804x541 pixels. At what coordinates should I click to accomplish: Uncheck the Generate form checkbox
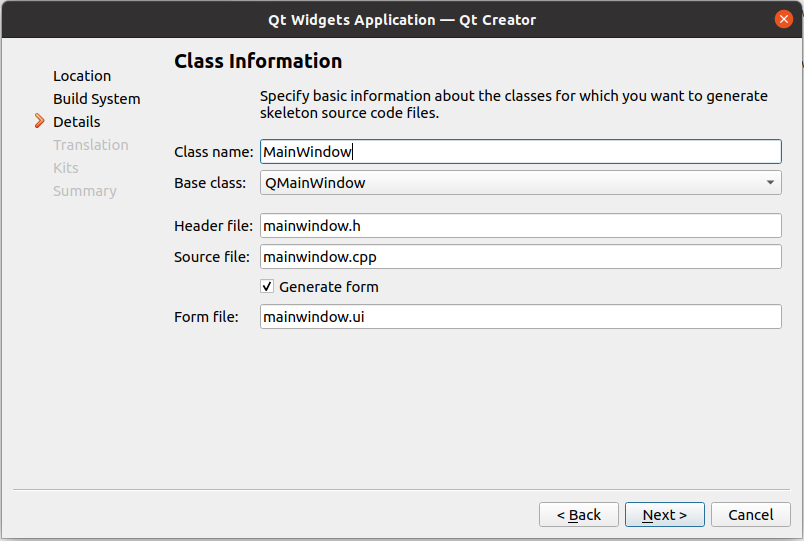pos(267,287)
